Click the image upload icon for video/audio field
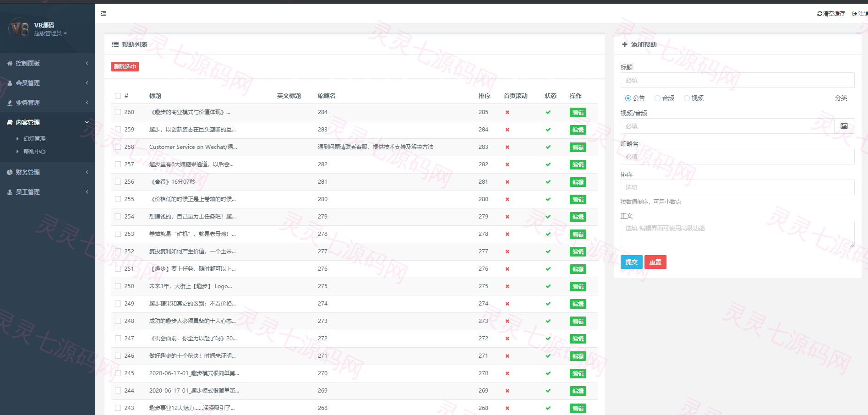This screenshot has height=415, width=868. [x=844, y=126]
